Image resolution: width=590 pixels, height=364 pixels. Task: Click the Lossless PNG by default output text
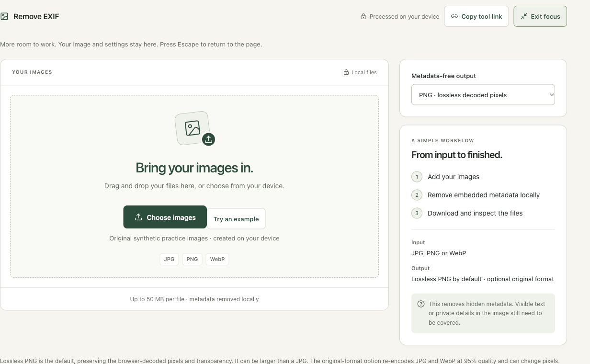[483, 279]
